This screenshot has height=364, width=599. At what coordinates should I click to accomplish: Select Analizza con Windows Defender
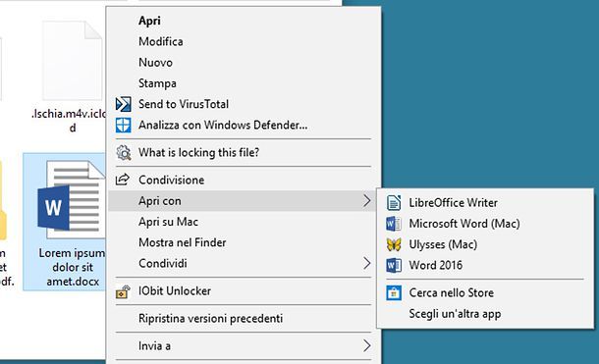point(244,125)
